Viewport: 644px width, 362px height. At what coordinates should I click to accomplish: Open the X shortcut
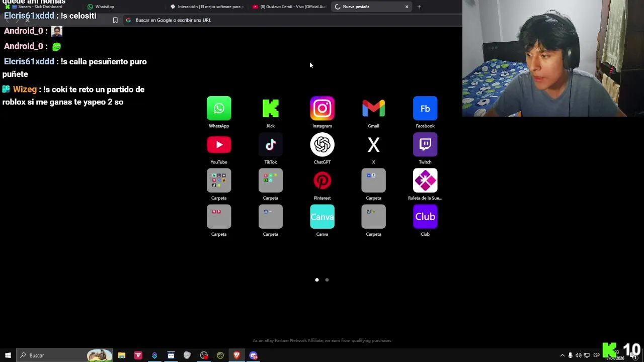pos(373,145)
